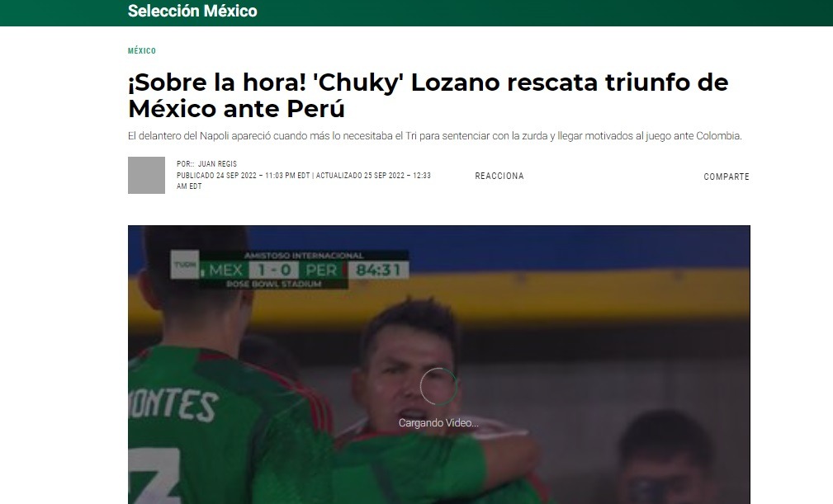Click the article subtitle about Napoli forward
This screenshot has height=504, width=833.
(x=434, y=136)
